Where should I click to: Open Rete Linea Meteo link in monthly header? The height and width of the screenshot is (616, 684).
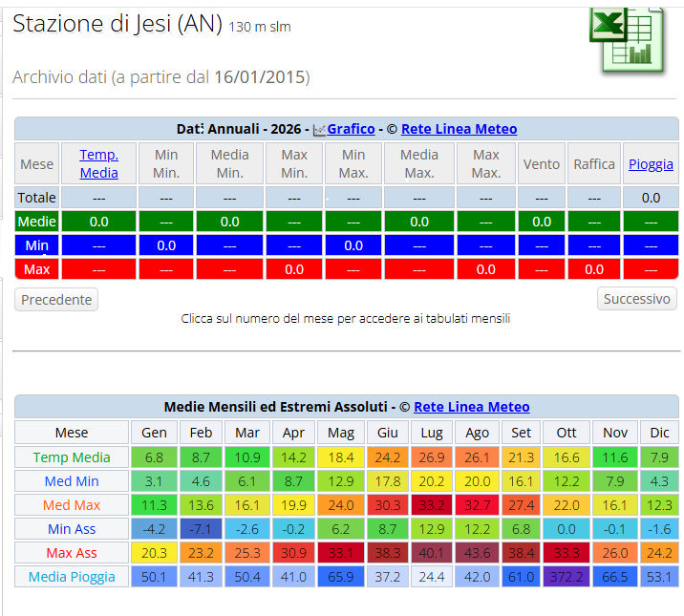point(471,407)
